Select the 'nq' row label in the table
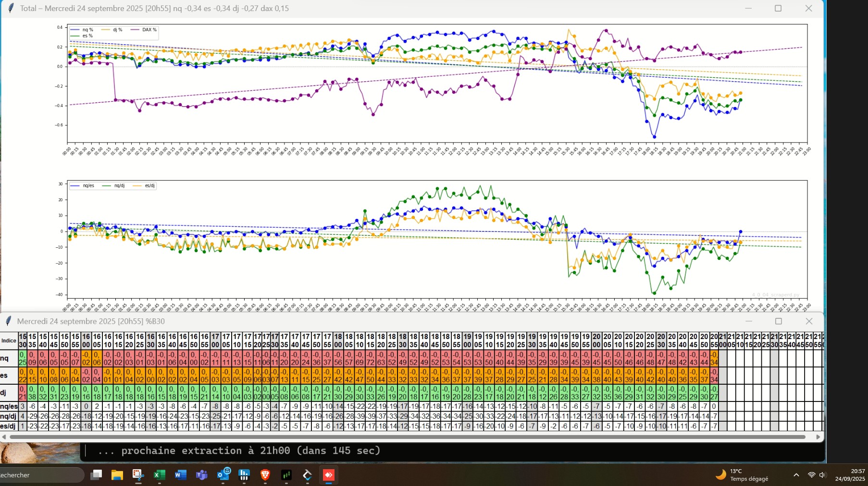Screen dimensions: 868x486 9,358
